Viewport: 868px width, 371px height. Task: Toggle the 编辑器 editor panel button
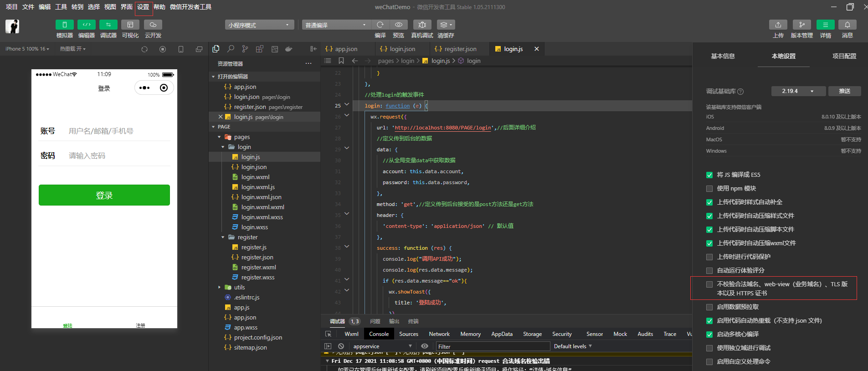(86, 25)
